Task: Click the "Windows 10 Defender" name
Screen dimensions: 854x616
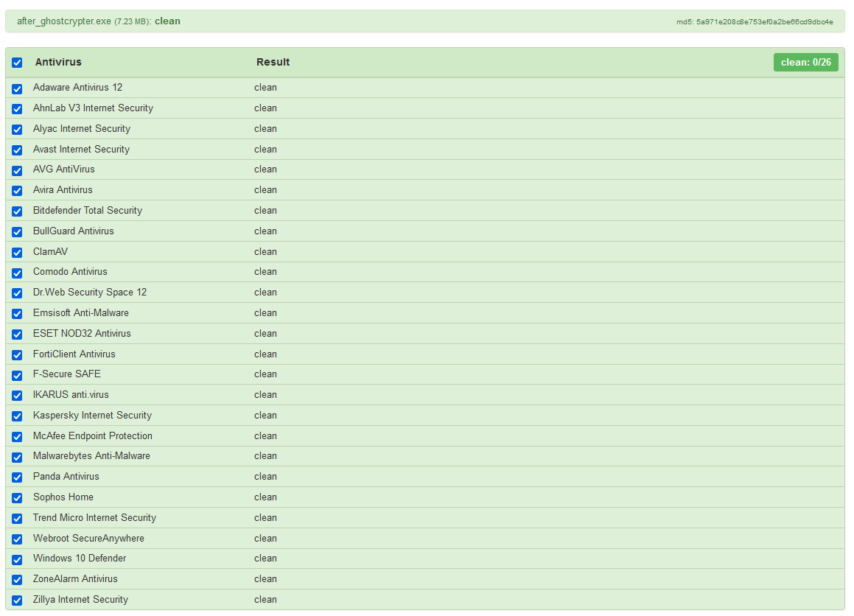Action: click(x=80, y=559)
